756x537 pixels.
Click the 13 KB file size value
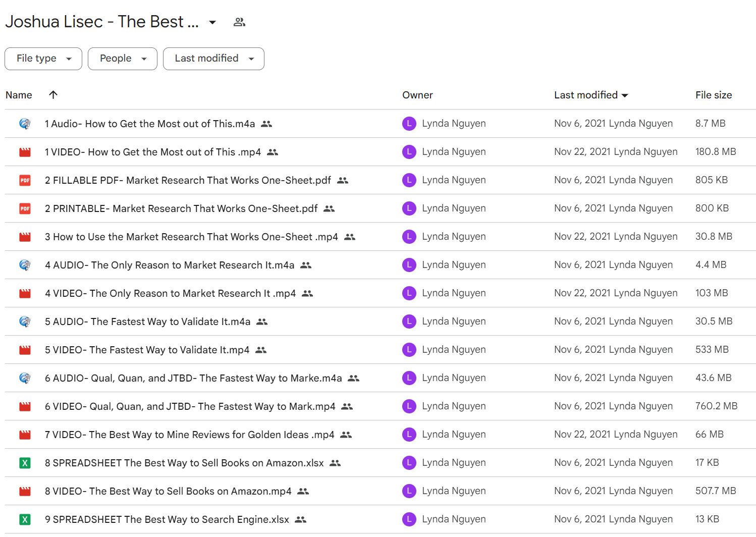[707, 519]
